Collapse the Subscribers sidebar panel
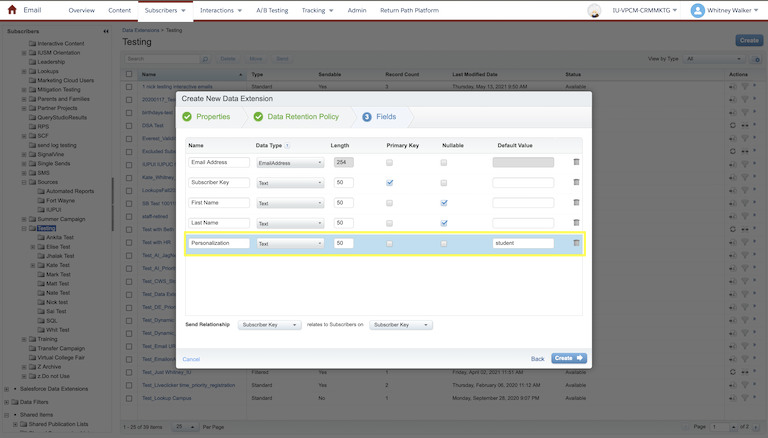The height and width of the screenshot is (438, 768). coord(106,31)
